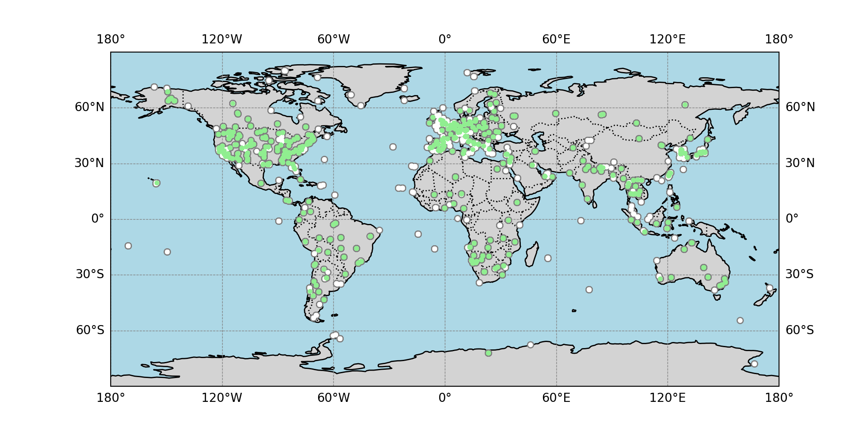The width and height of the screenshot is (868, 434).
Task: Click the left-axis 60°N latitude label
Action: pyautogui.click(x=89, y=107)
